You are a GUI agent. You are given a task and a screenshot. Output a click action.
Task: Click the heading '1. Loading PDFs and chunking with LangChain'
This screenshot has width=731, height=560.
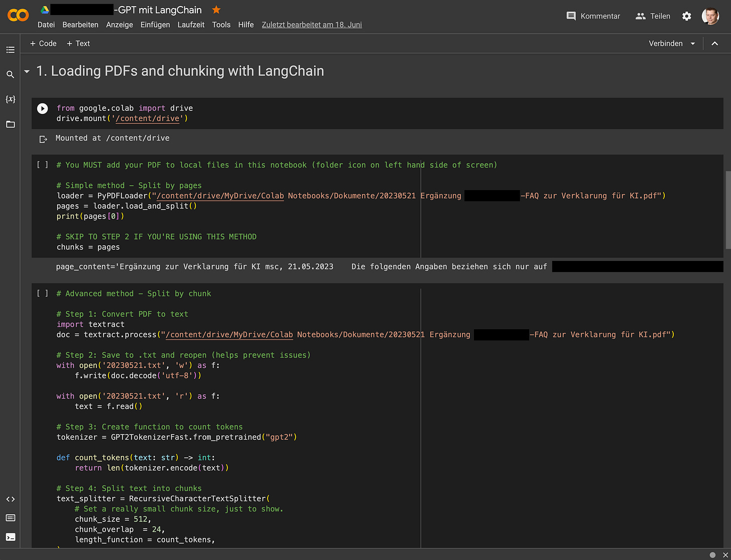point(180,71)
